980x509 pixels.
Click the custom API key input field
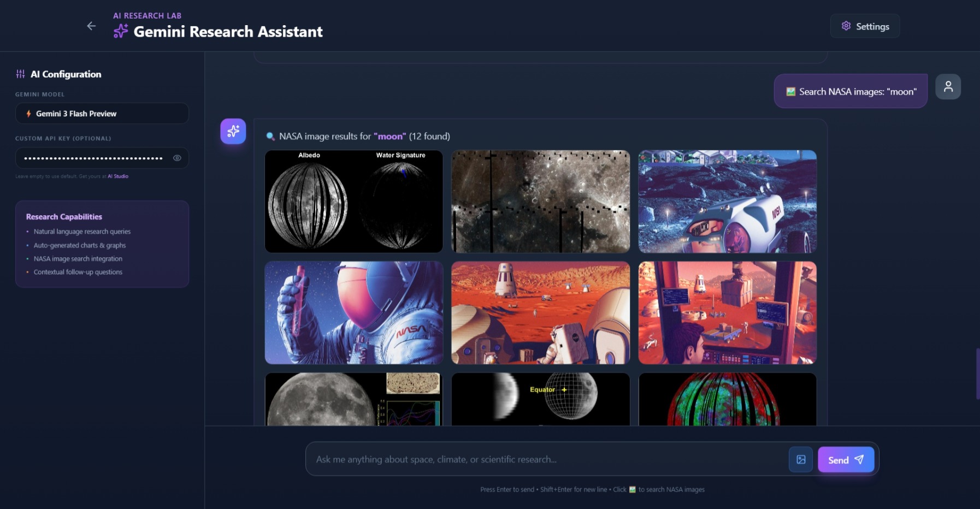[x=102, y=158]
